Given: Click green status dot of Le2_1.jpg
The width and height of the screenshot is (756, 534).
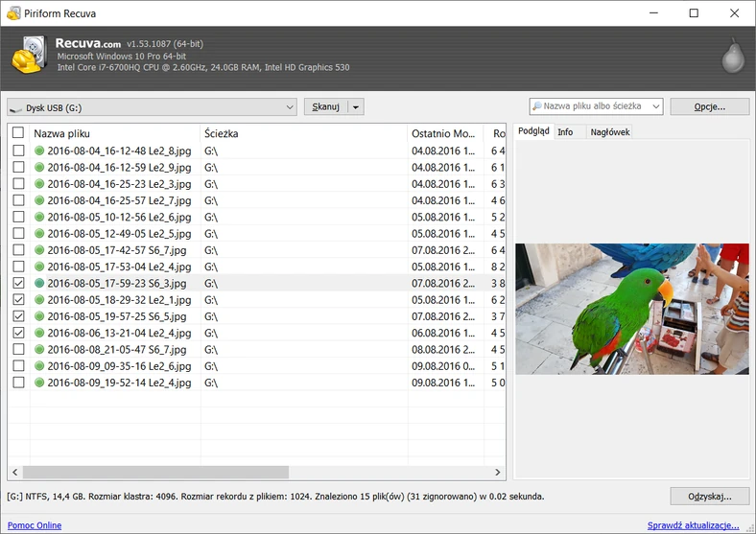Looking at the screenshot, I should tap(39, 300).
